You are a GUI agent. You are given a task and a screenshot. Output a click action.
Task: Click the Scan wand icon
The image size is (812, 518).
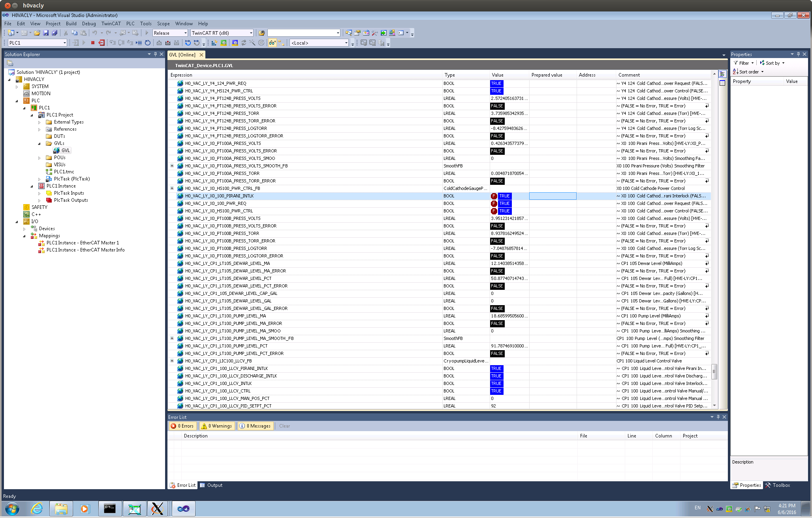pos(252,43)
